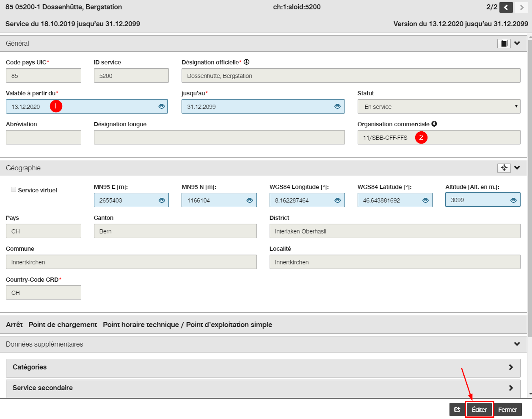Toggle the eye icon in Valable à partir du
This screenshot has height=419, width=532.
161,106
